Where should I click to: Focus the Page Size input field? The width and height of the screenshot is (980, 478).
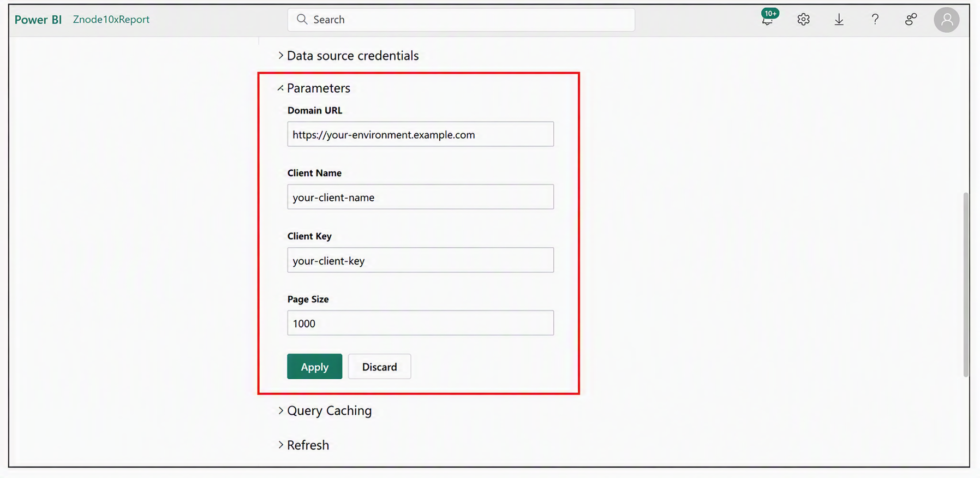click(421, 323)
